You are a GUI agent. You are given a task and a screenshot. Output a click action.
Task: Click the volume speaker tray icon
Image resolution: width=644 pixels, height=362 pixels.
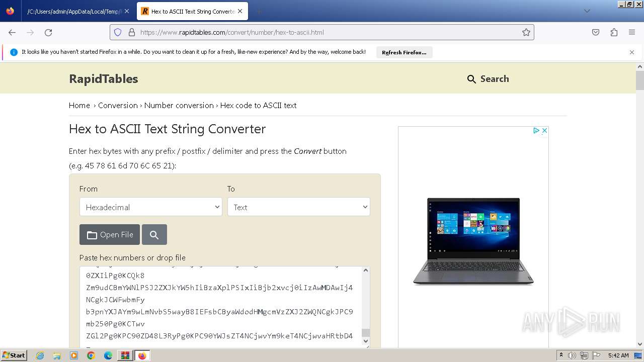[x=572, y=355]
